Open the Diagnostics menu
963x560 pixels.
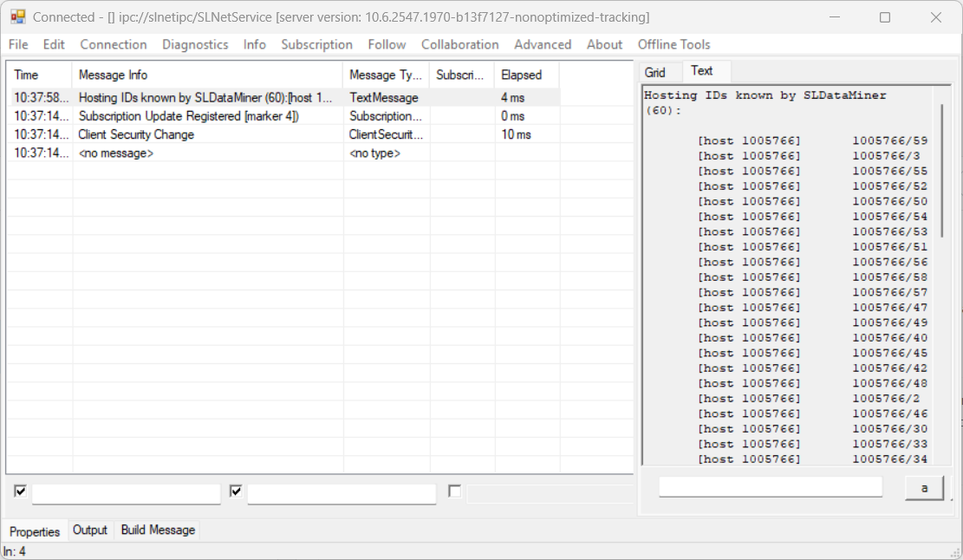point(194,44)
